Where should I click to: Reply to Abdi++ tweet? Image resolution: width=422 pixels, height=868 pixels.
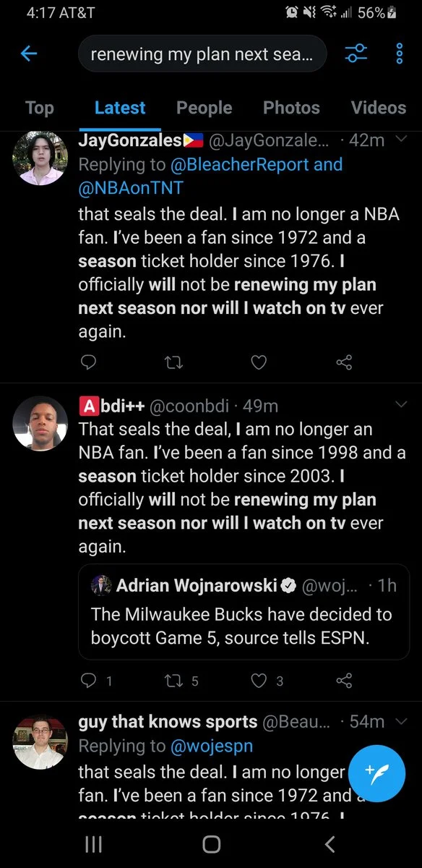click(95, 680)
